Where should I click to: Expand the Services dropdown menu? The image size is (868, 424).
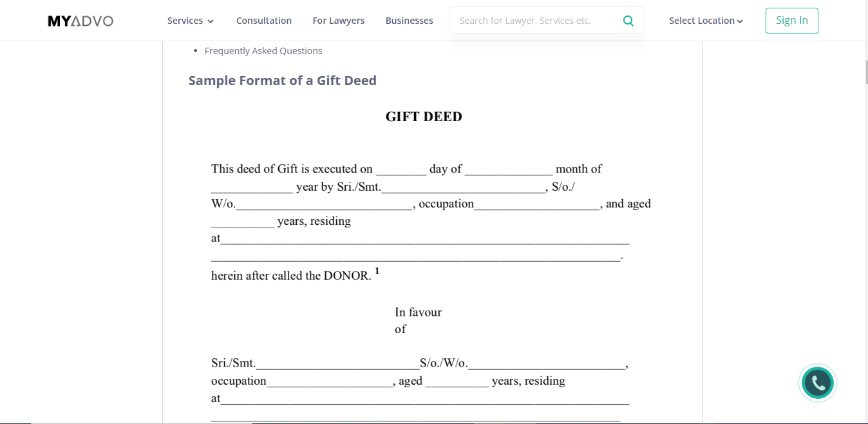[191, 20]
